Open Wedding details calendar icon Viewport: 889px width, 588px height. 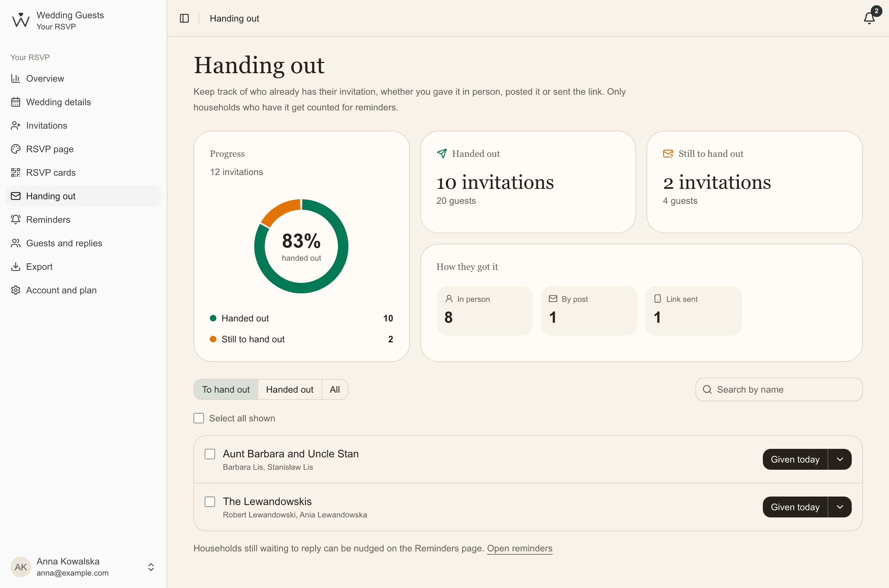point(15,102)
